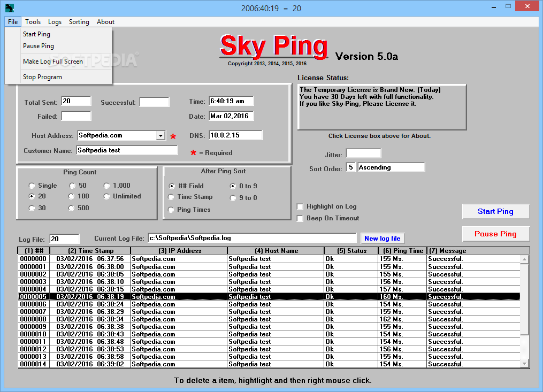Viewport: 543px width, 392px height.
Task: Click the Current Log File path field
Action: 252,238
